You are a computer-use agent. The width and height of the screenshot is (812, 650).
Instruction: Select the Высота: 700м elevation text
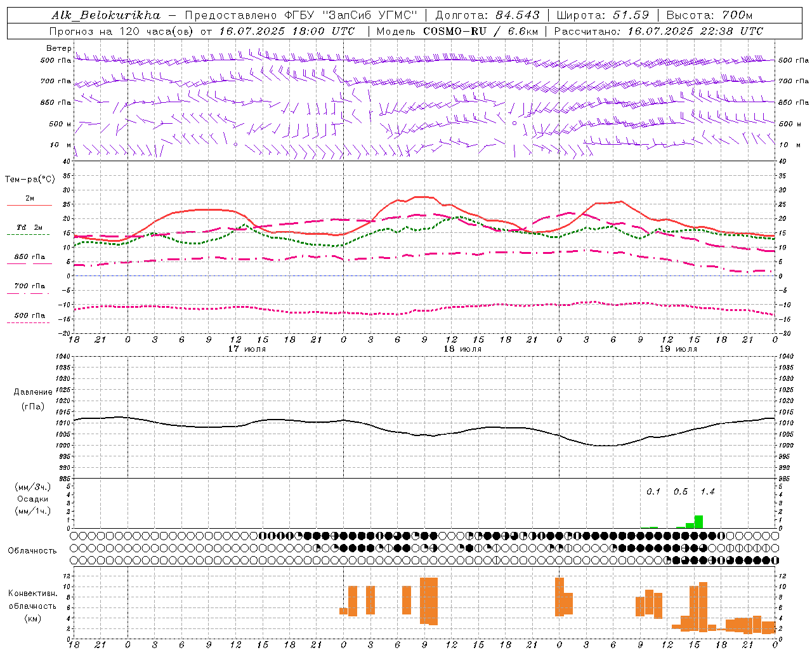pyautogui.click(x=710, y=15)
